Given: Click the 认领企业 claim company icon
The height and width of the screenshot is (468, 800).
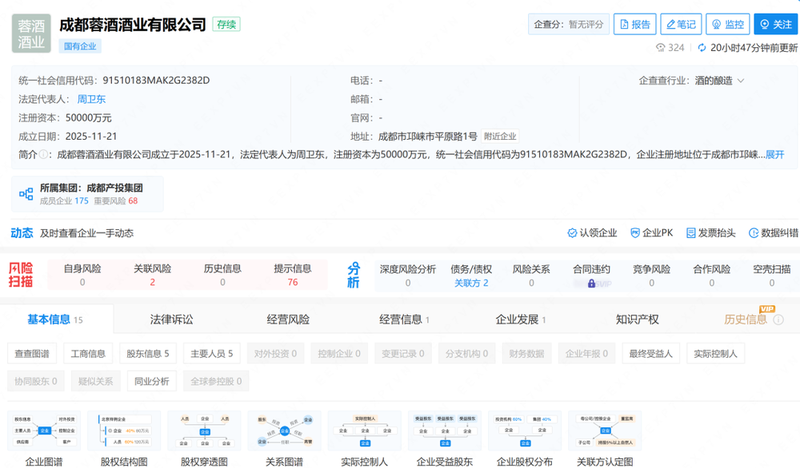Looking at the screenshot, I should [x=572, y=233].
